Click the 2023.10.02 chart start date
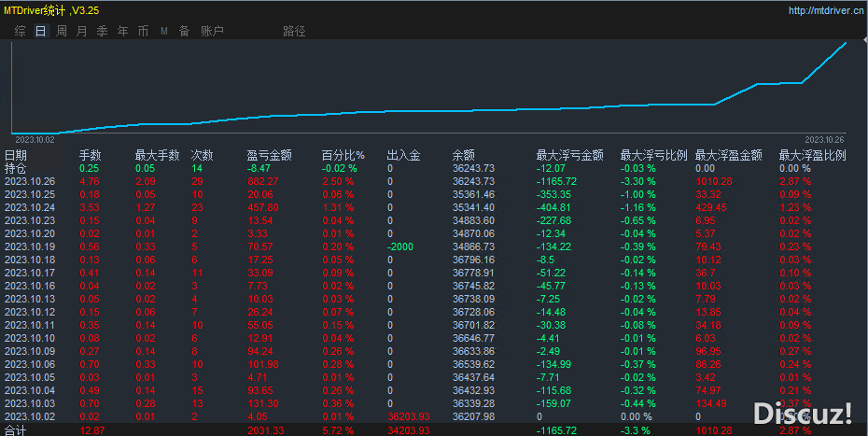This screenshot has width=868, height=436. point(35,138)
